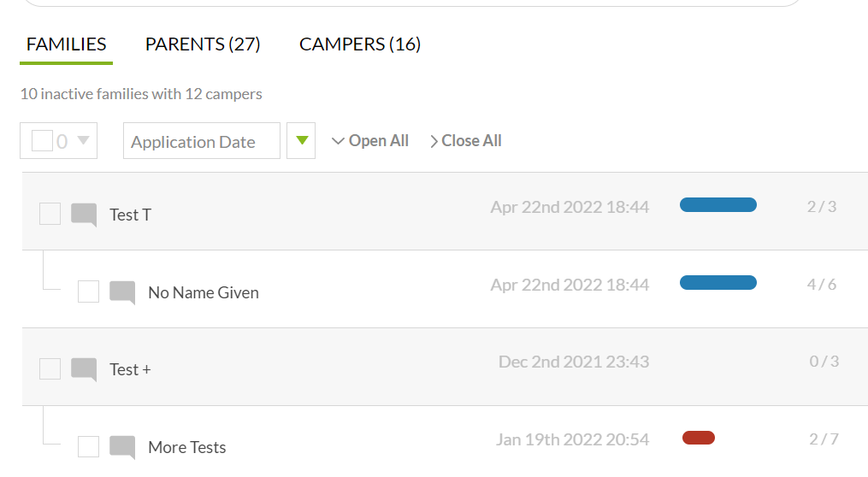This screenshot has width=868, height=477.
Task: Click the blue progress bar for Test T
Action: pos(718,205)
